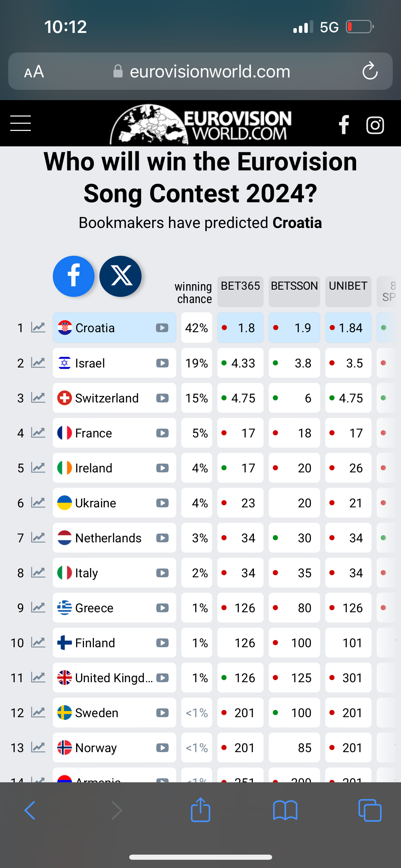Reload the page in Safari

[x=370, y=71]
